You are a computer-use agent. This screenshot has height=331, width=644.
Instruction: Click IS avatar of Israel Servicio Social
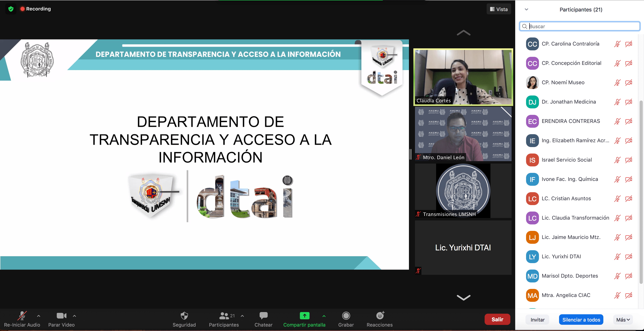tap(532, 160)
